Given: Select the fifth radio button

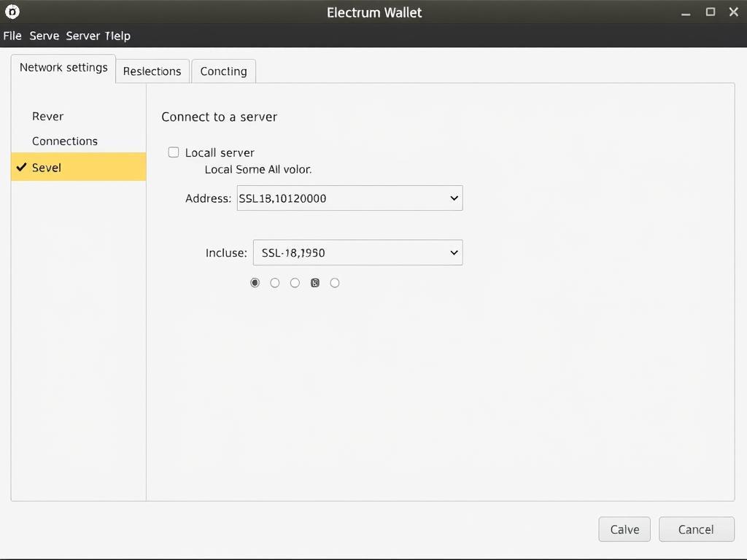Looking at the screenshot, I should click(335, 283).
